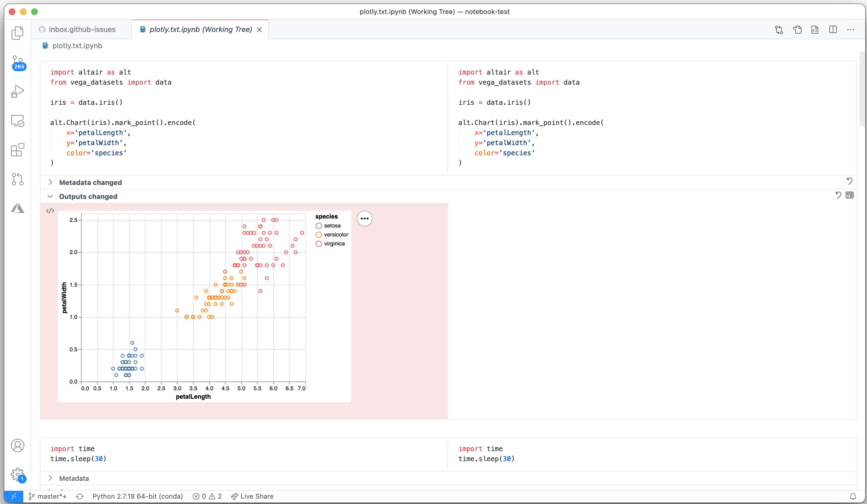Screen dimensions: 867x504
Task: Open the Extensions view
Action: 18,150
